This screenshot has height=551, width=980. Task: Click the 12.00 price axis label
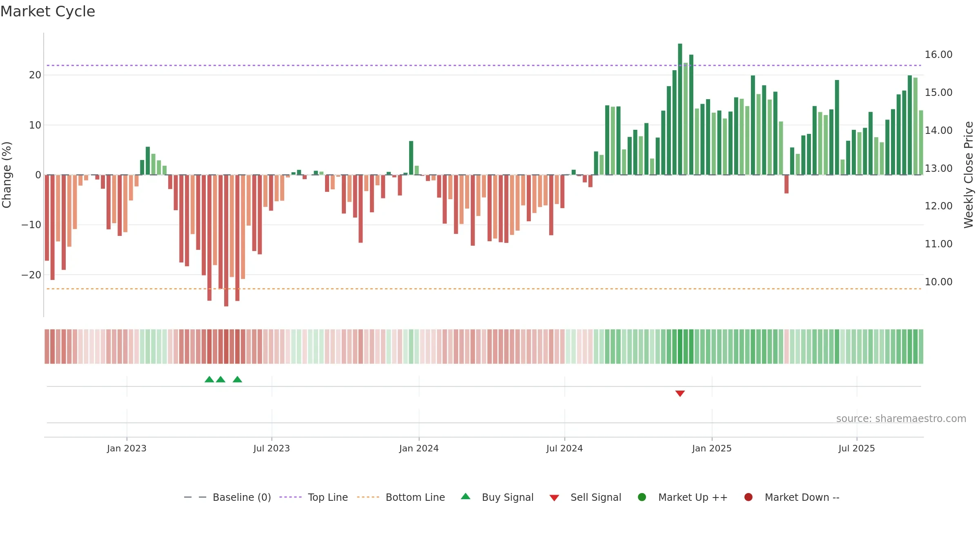click(938, 206)
